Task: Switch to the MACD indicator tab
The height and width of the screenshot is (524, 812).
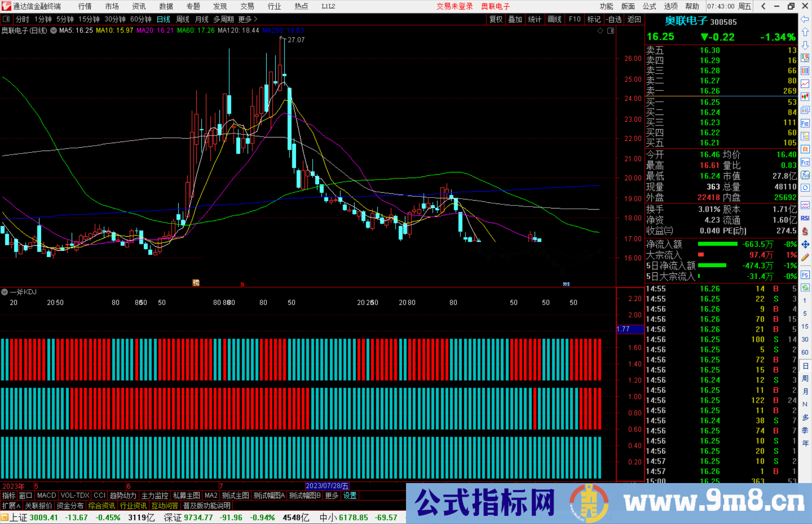Action: click(x=46, y=495)
